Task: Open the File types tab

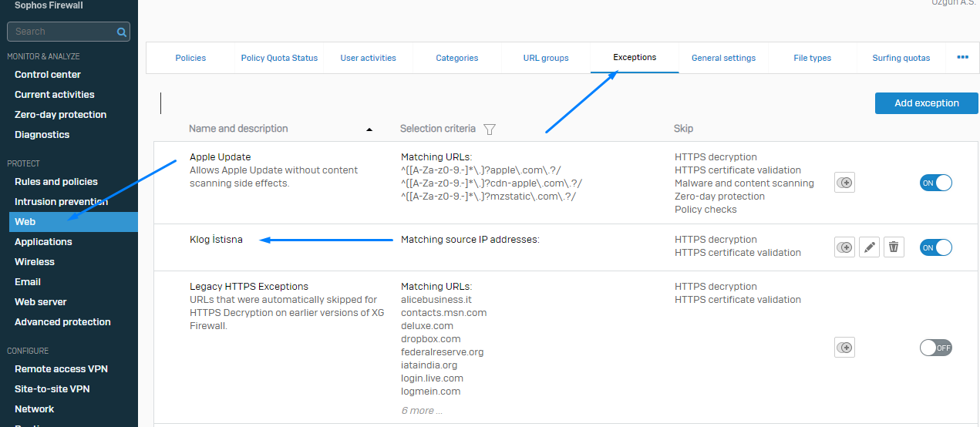Action: 813,58
